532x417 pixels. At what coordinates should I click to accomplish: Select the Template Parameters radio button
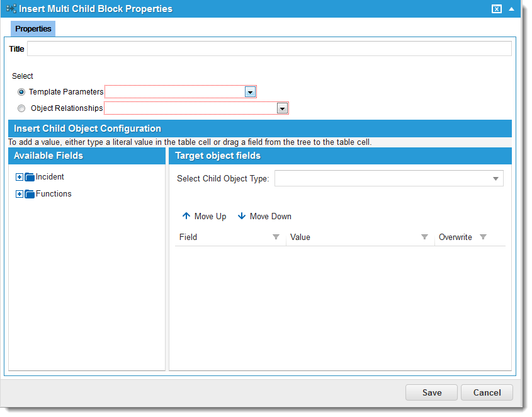coord(21,92)
